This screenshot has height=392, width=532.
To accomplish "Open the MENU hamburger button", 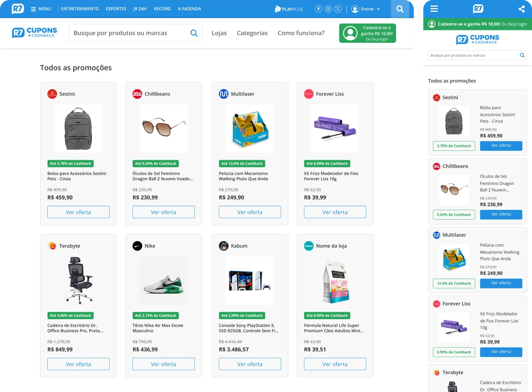I will (x=41, y=9).
